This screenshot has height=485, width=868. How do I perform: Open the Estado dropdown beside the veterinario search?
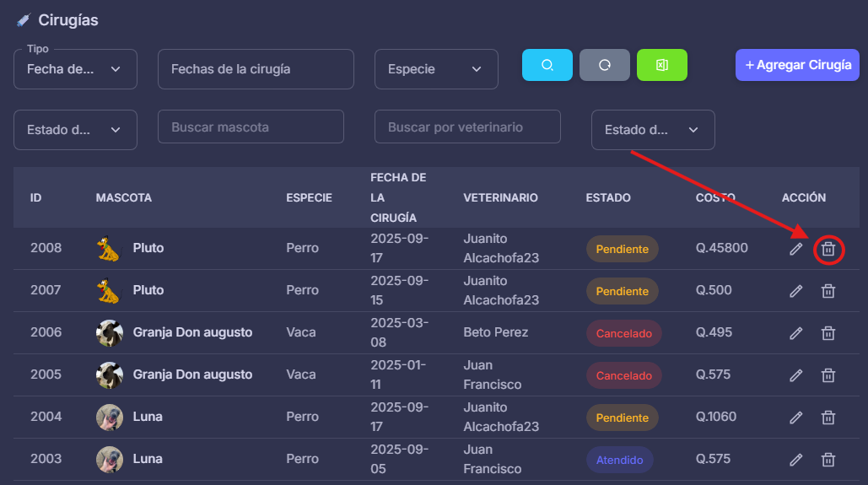click(x=652, y=130)
